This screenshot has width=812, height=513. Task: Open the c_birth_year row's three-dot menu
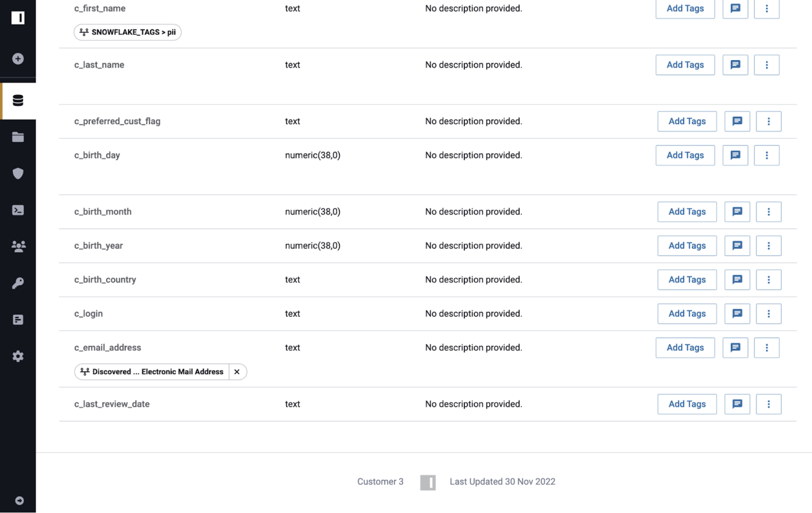point(768,246)
